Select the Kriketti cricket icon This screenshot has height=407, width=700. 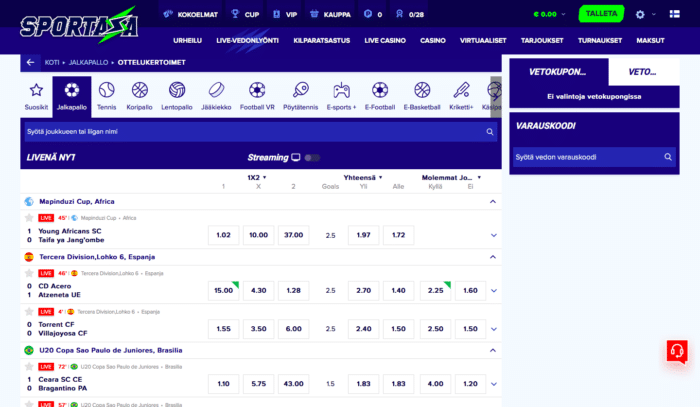tap(461, 90)
